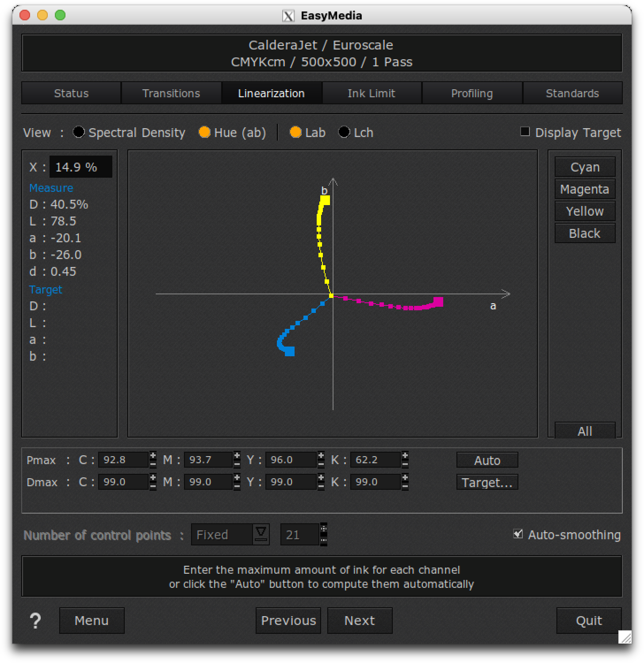Proceed with the Next button

coord(360,621)
